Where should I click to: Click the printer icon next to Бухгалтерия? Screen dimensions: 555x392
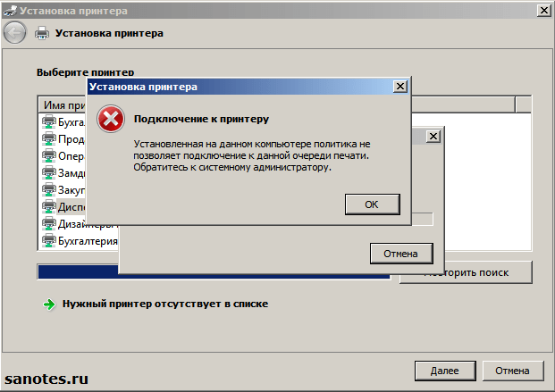coord(49,240)
